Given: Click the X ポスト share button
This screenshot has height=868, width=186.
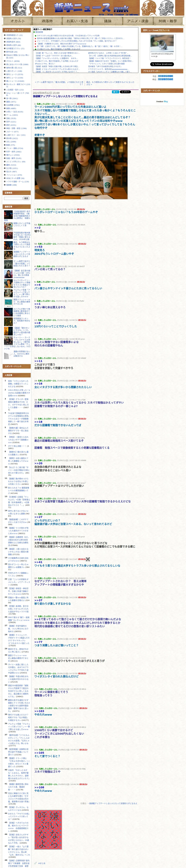Looking at the screenshot, I should 126,92.
